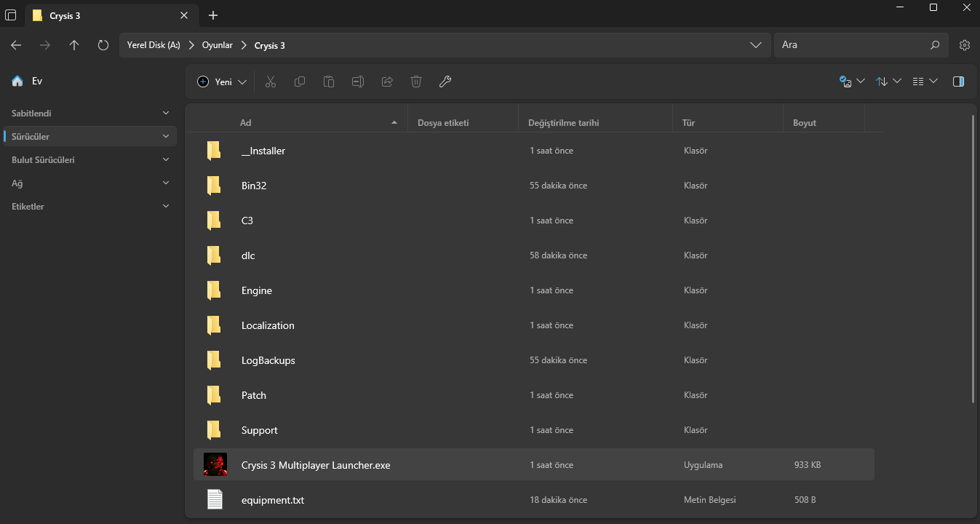Open the sort options dropdown

pyautogui.click(x=888, y=82)
